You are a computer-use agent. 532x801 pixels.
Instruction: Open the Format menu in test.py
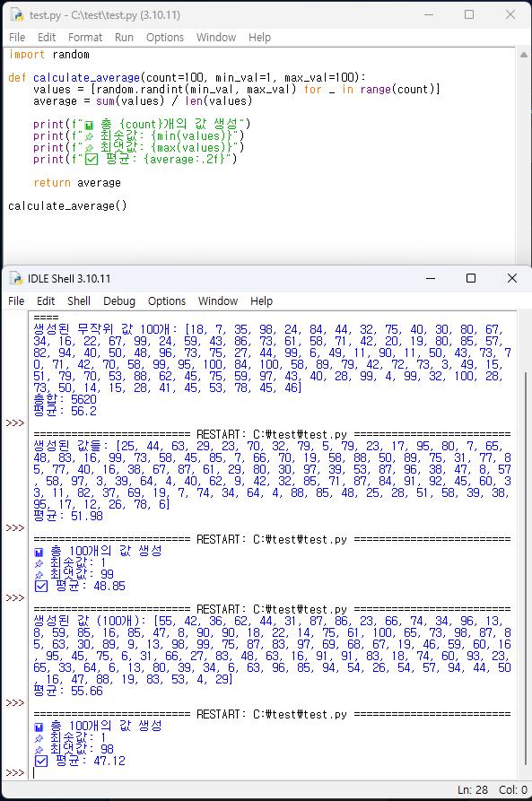pos(85,38)
